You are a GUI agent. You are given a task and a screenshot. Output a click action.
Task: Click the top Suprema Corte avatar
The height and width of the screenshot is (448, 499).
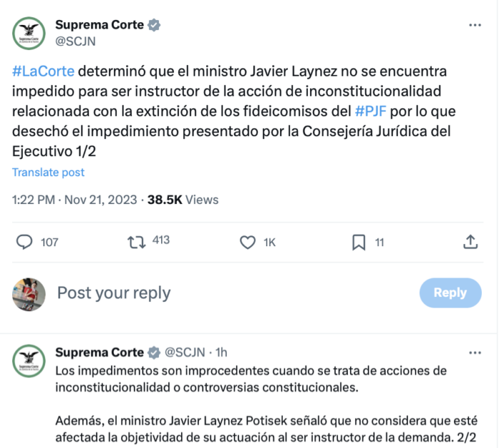[29, 32]
